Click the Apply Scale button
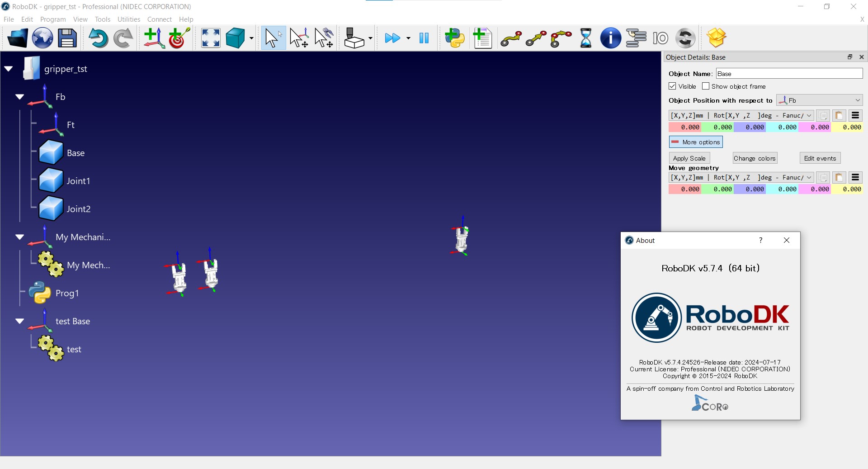Image resolution: width=868 pixels, height=469 pixels. (x=689, y=158)
